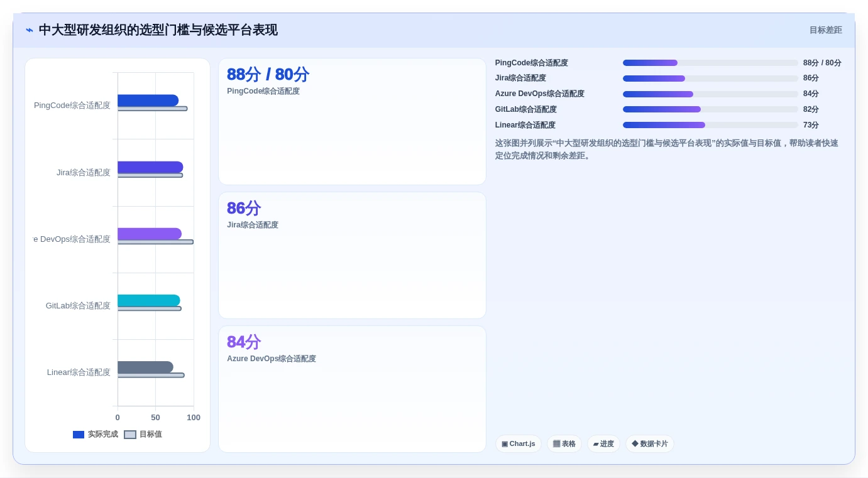Click the Jira综合适配度 progress bar
868x478 pixels.
coord(710,79)
